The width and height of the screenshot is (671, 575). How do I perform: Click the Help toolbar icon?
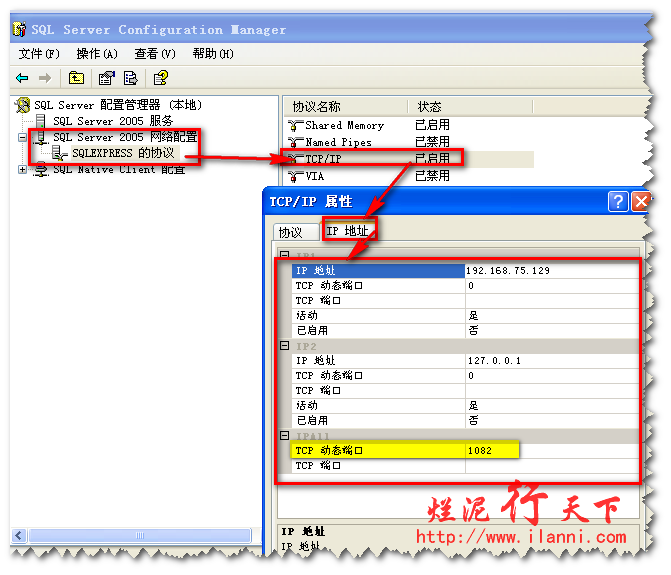coord(161,78)
